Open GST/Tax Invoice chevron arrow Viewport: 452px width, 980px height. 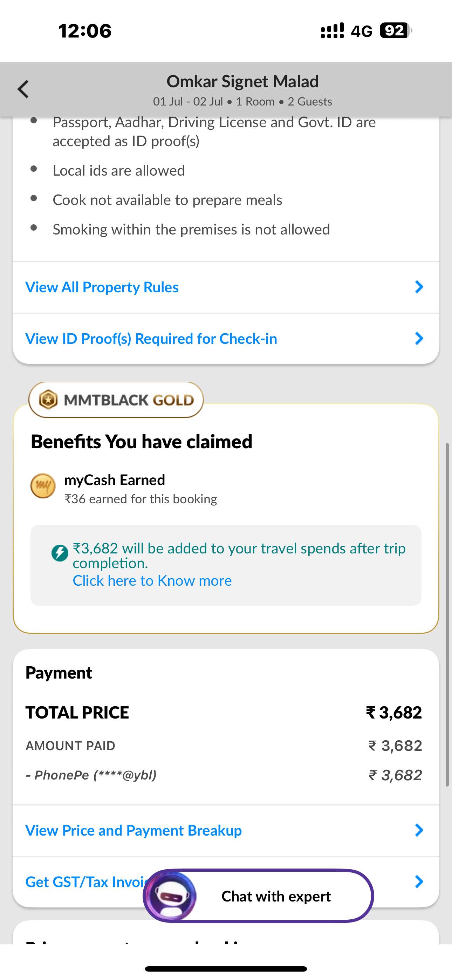[419, 882]
